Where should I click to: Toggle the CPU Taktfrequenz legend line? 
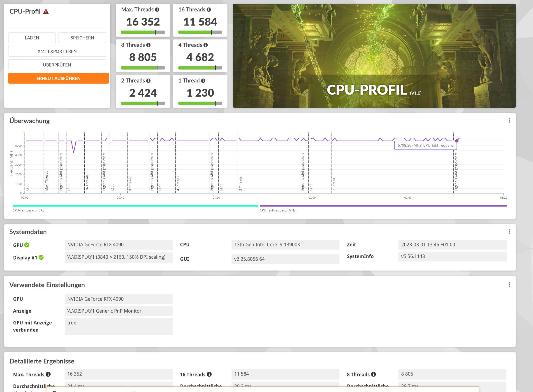[x=383, y=206]
